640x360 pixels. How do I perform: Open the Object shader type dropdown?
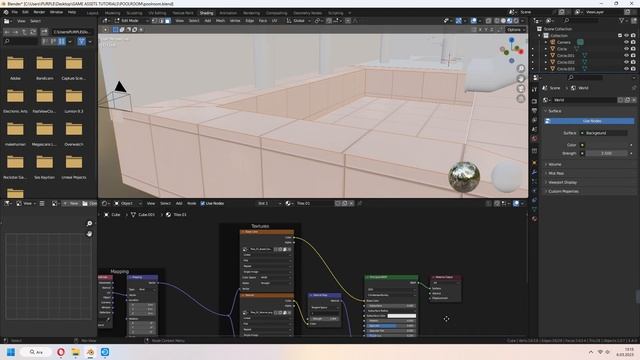point(128,203)
